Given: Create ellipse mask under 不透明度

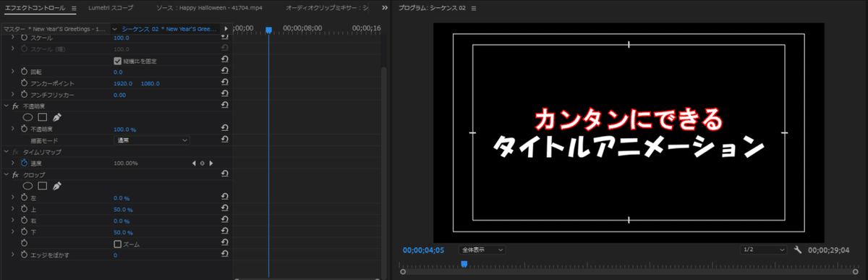Looking at the screenshot, I should 27,117.
